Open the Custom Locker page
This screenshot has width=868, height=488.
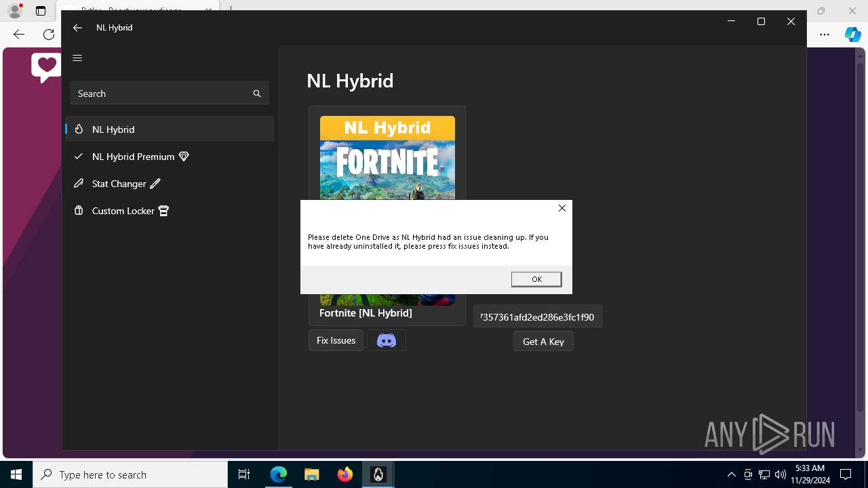(170, 211)
